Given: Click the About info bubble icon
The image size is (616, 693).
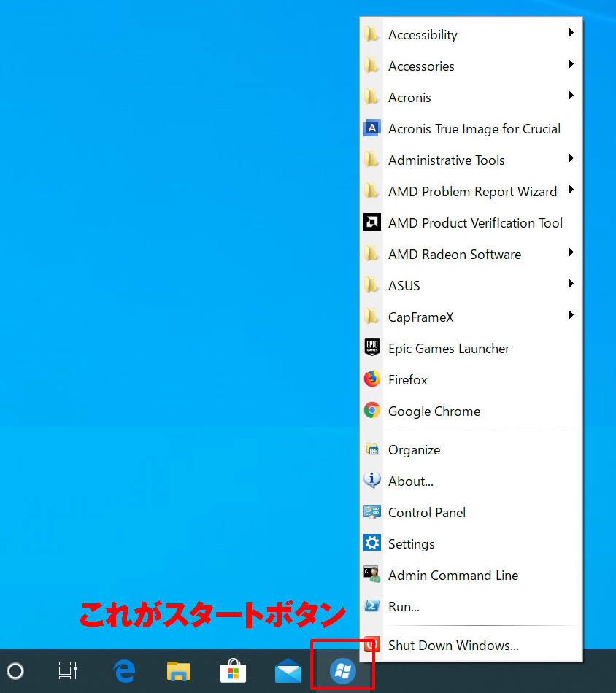Looking at the screenshot, I should (x=372, y=480).
